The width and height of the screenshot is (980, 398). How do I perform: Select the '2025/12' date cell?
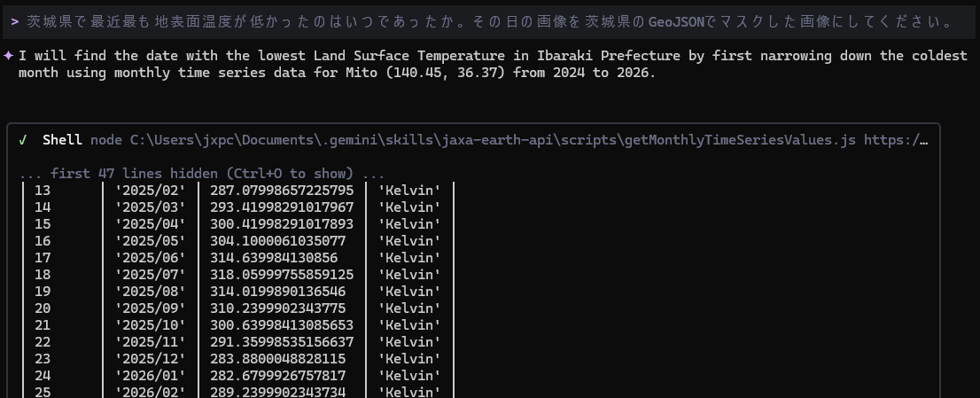[x=151, y=359]
